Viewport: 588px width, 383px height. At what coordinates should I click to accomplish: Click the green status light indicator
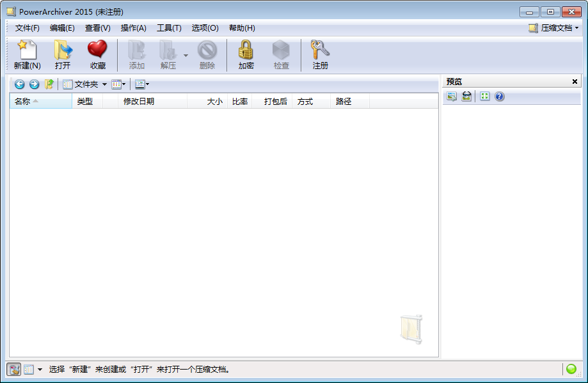click(x=571, y=369)
